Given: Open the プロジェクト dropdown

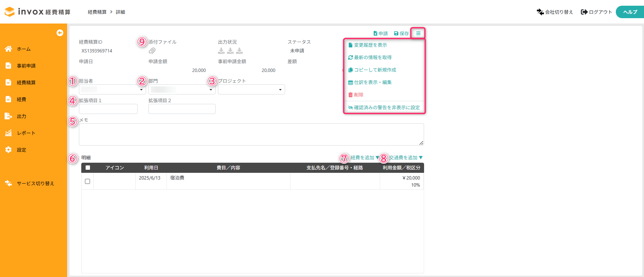Looking at the screenshot, I should (x=251, y=89).
